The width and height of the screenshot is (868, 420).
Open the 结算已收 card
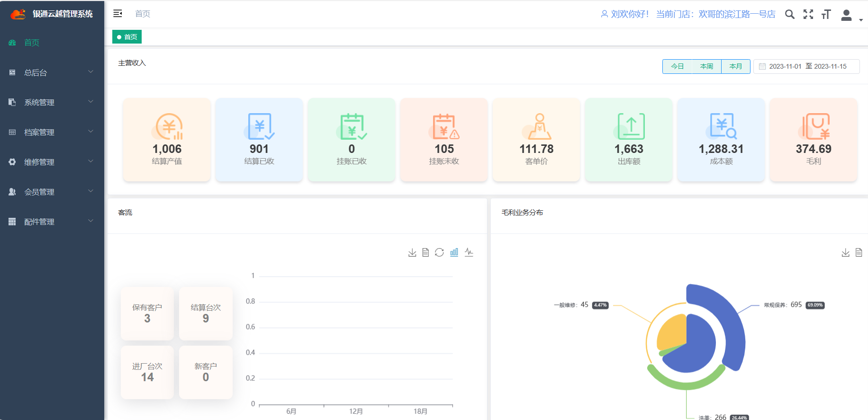tap(259, 140)
